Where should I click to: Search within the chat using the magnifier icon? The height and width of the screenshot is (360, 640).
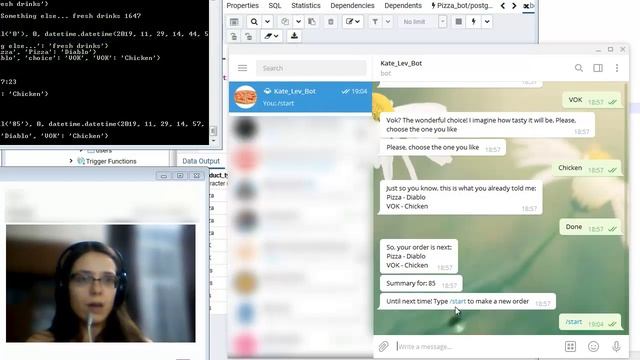click(579, 68)
